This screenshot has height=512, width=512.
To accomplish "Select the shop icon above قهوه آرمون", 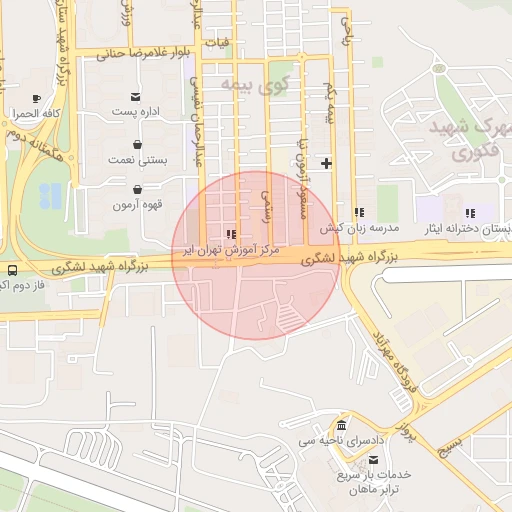I will coord(137,190).
